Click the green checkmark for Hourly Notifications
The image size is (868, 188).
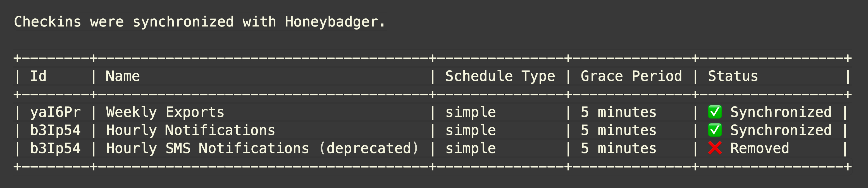[715, 130]
